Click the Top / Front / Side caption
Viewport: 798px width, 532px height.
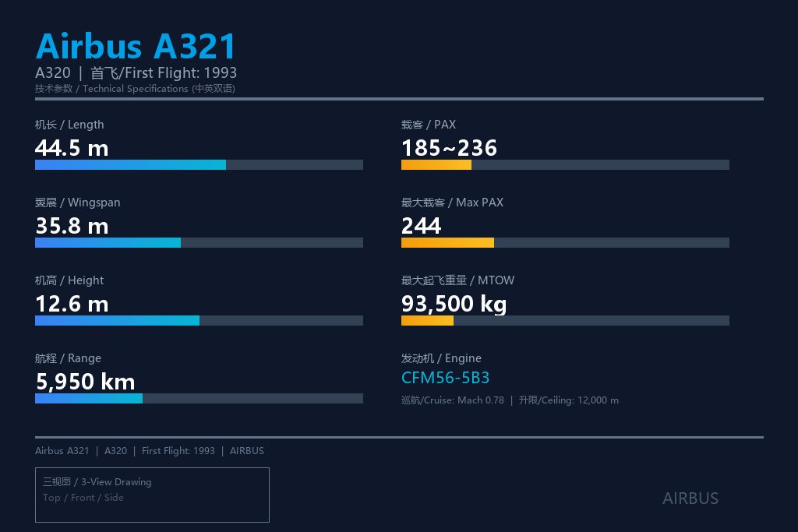pos(83,498)
